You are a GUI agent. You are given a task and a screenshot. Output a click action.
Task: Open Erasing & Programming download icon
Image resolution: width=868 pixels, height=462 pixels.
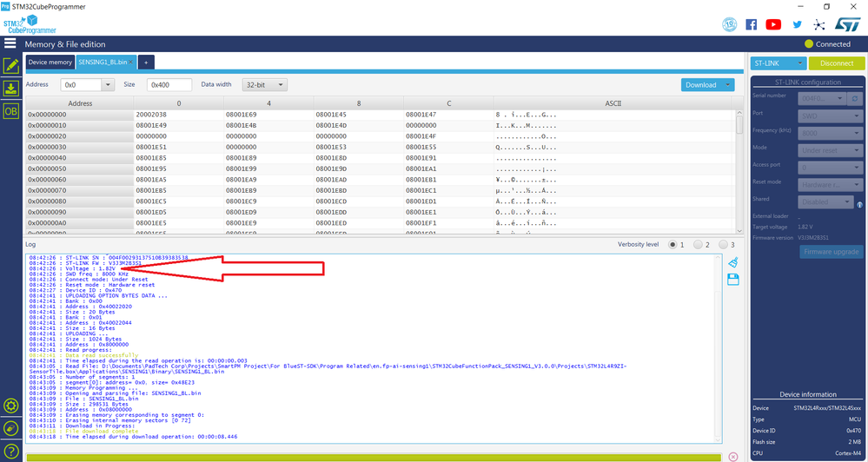pos(10,88)
